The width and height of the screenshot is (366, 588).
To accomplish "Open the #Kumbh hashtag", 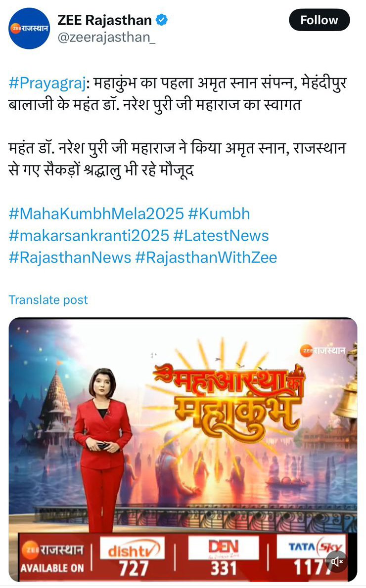I will click(219, 214).
